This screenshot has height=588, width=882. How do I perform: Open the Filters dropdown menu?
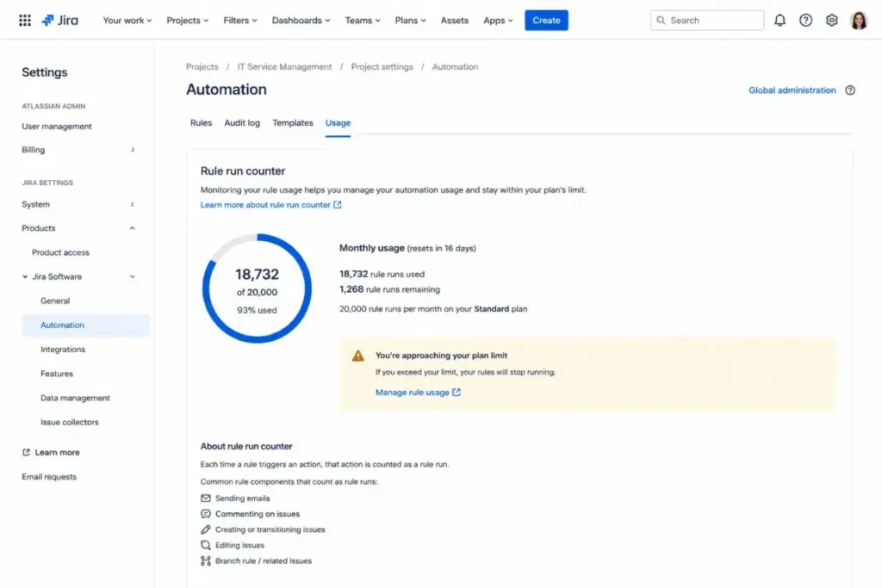(x=240, y=21)
